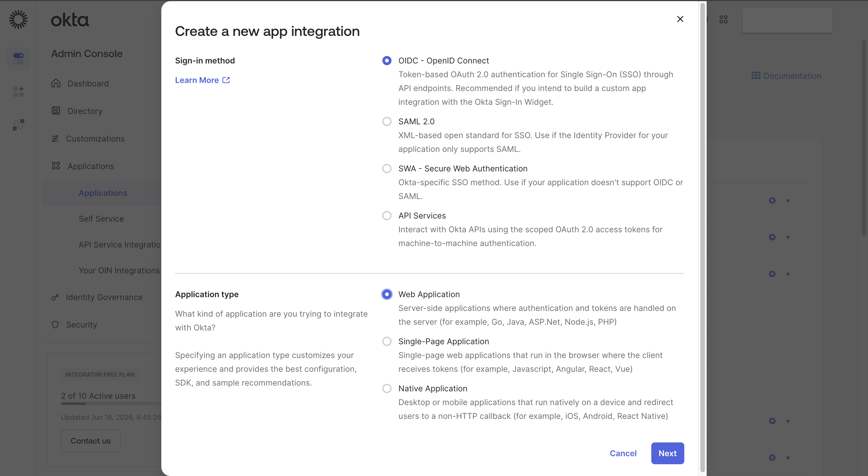
Task: Expand the third application row dropdown arrow
Action: [x=788, y=274]
